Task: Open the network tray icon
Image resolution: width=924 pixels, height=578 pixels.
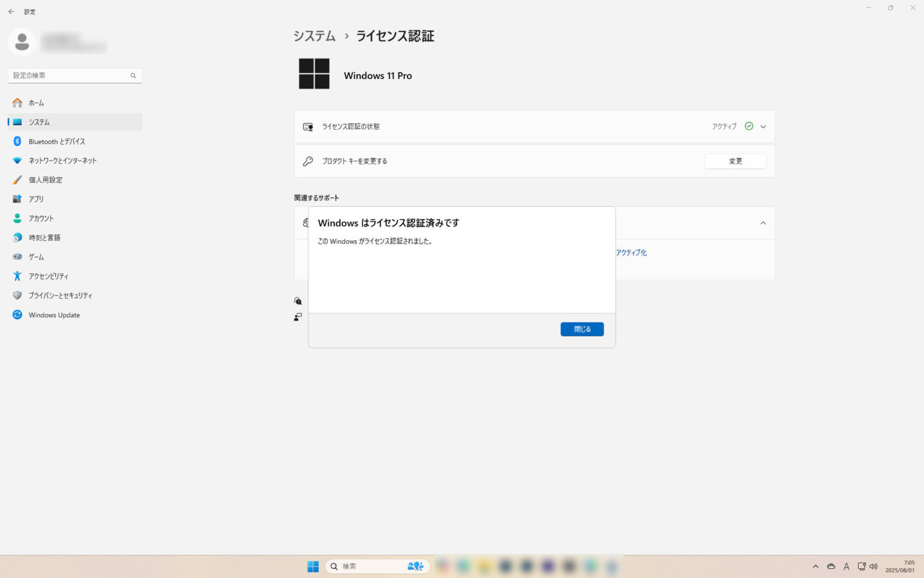Action: (x=862, y=566)
